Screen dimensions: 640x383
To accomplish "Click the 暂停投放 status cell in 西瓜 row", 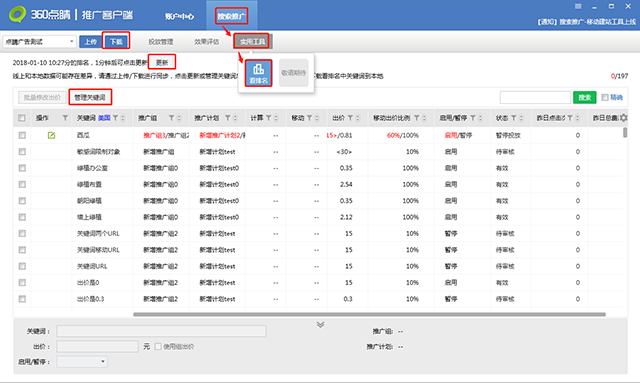I will [508, 135].
